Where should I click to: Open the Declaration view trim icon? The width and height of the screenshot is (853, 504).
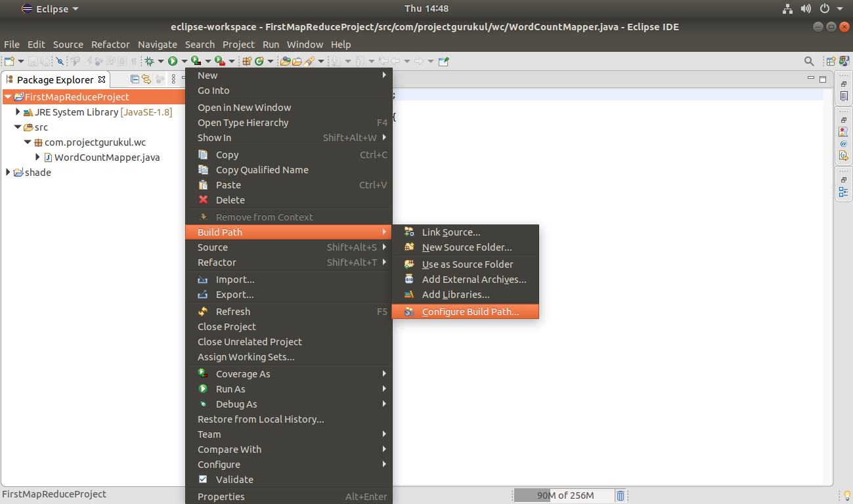coord(844,156)
